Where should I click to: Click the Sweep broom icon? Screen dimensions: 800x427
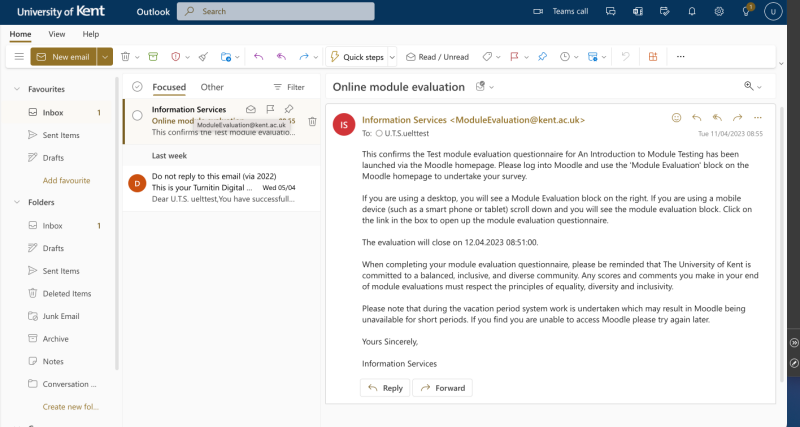tap(204, 57)
